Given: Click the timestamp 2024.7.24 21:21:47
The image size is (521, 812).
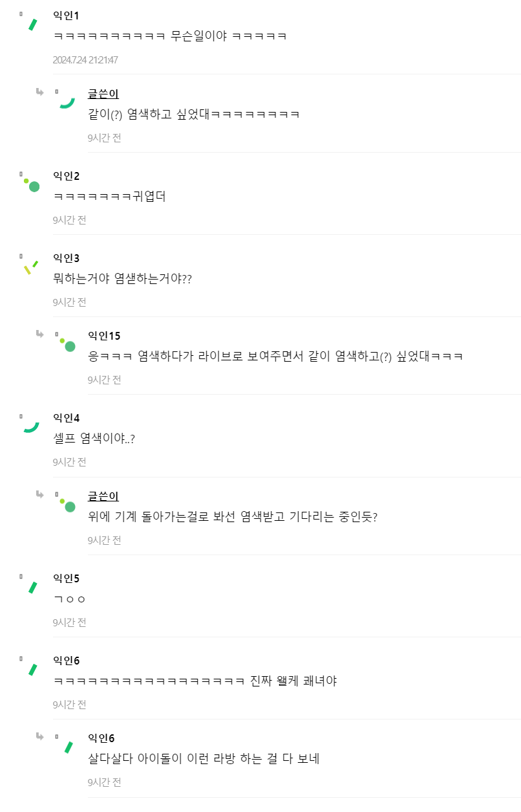Looking at the screenshot, I should (x=85, y=60).
